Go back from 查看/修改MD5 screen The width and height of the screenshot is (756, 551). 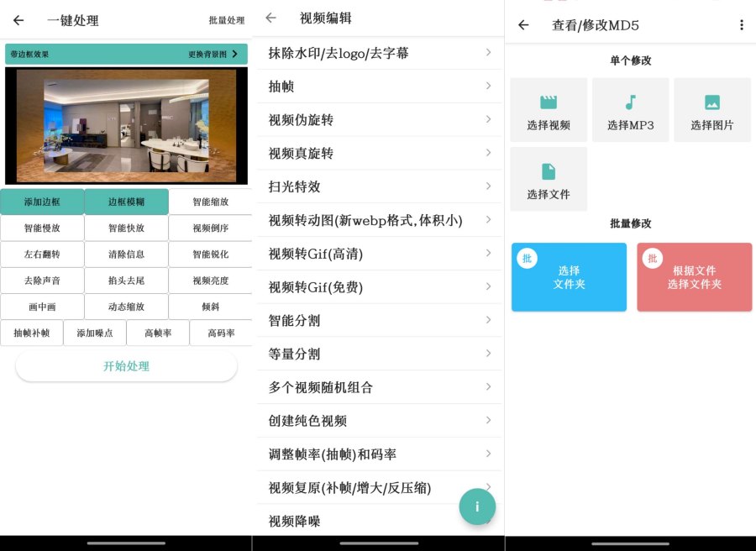pyautogui.click(x=521, y=25)
